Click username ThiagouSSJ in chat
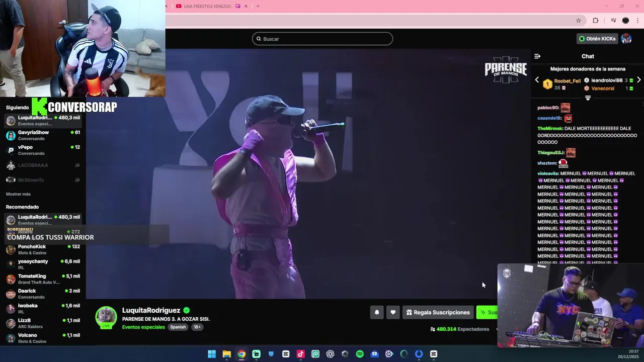This screenshot has height=362, width=644. (550, 153)
